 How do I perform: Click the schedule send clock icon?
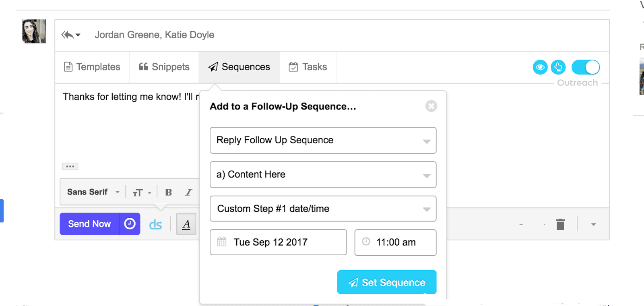click(x=130, y=224)
